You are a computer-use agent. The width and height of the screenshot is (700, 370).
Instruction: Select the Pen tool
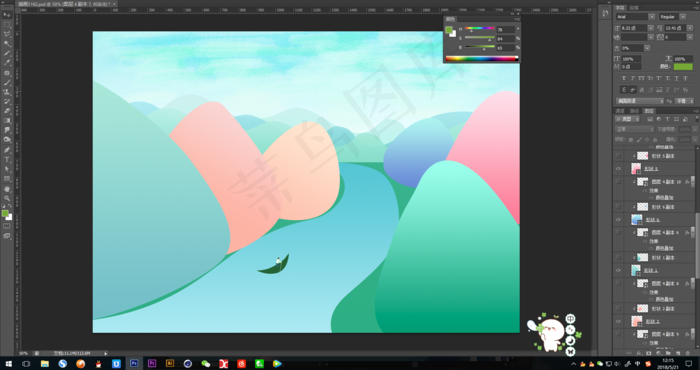tap(7, 150)
